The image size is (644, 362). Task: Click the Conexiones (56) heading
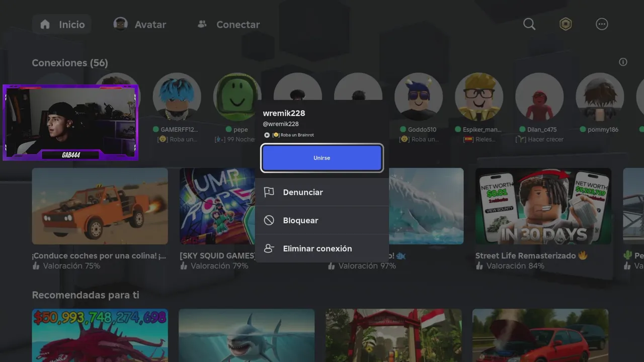point(70,63)
